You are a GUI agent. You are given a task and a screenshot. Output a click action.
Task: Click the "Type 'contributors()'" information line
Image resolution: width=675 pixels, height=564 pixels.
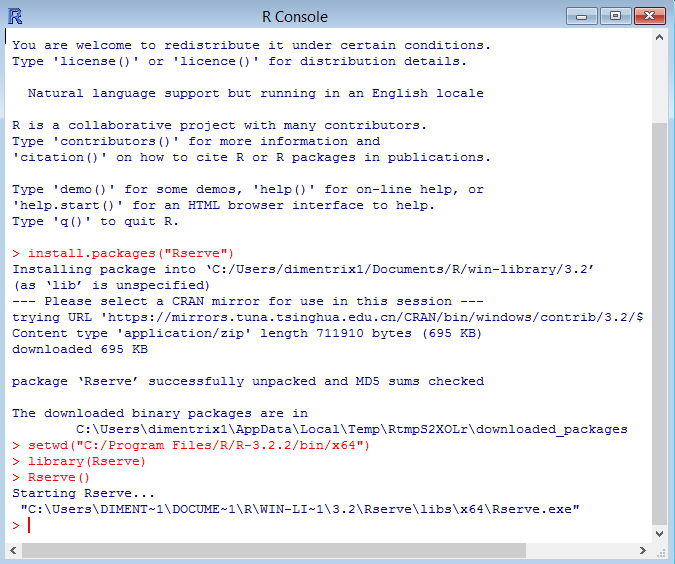[x=196, y=141]
